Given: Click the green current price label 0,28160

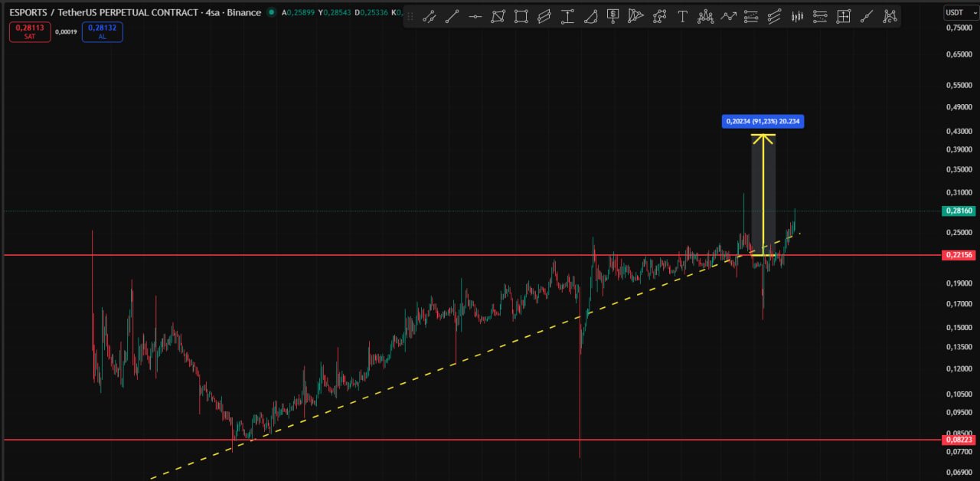Looking at the screenshot, I should pos(959,211).
